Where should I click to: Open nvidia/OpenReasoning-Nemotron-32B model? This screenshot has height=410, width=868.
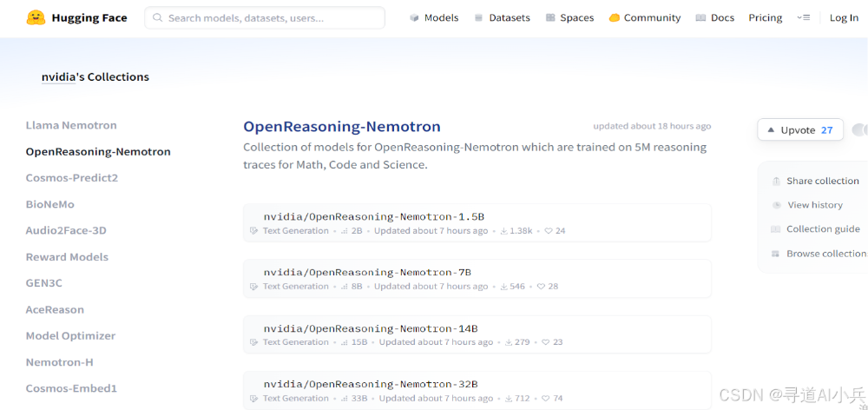371,384
